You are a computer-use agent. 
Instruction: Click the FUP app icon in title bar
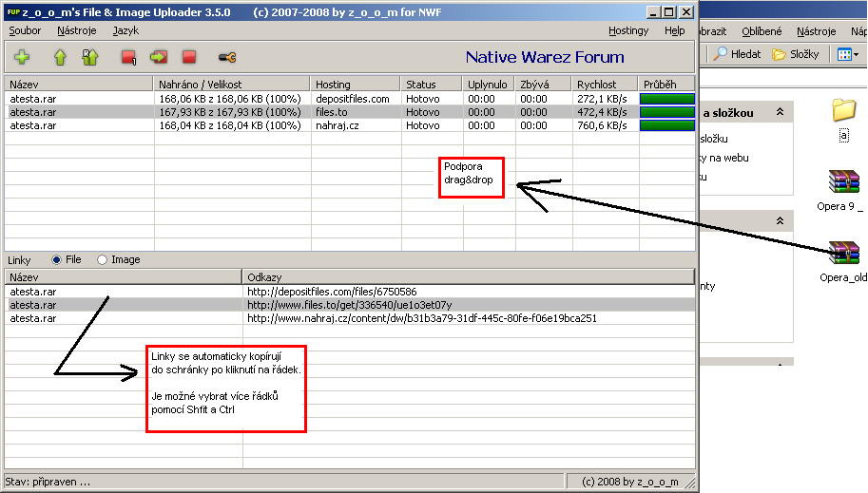tap(13, 11)
